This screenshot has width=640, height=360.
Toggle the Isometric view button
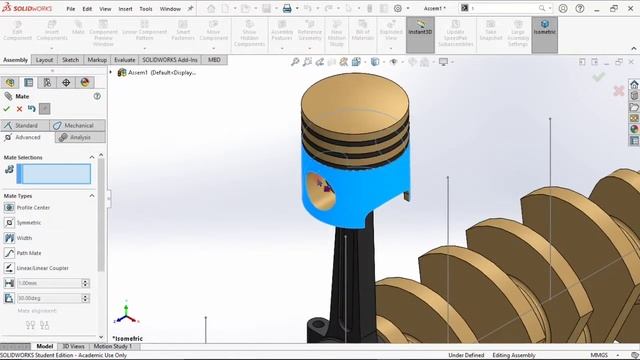544,34
